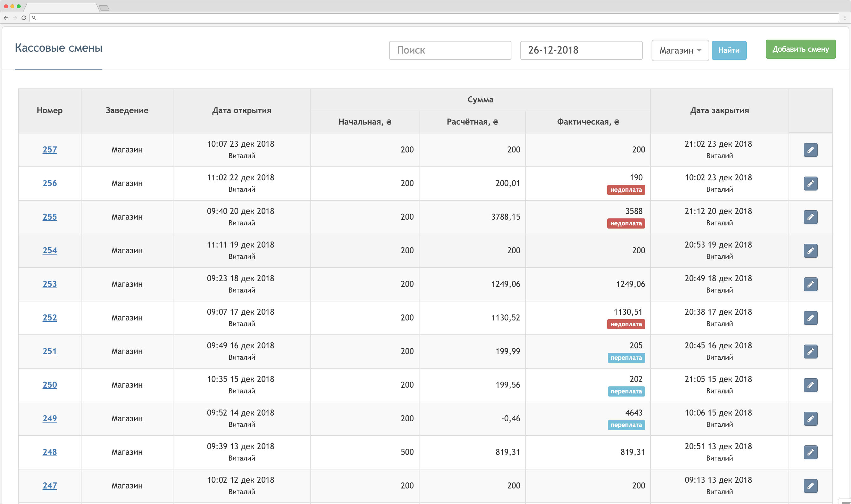This screenshot has height=504, width=851.
Task: Click actual amount 1249,06
Action: pos(631,284)
